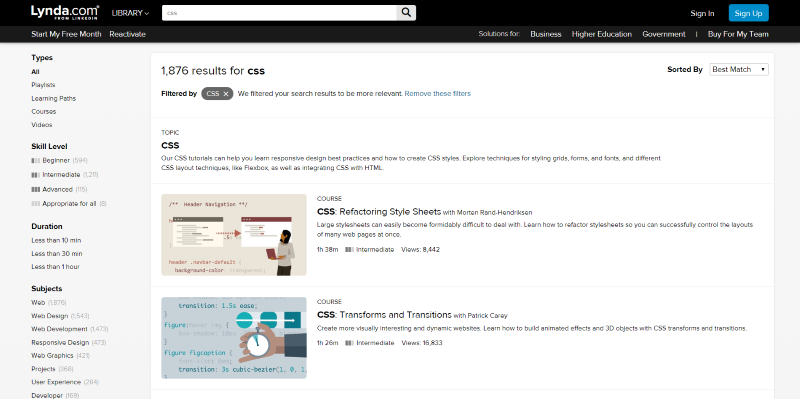Filter by Appropriate for all level
800x399 pixels.
click(x=69, y=204)
